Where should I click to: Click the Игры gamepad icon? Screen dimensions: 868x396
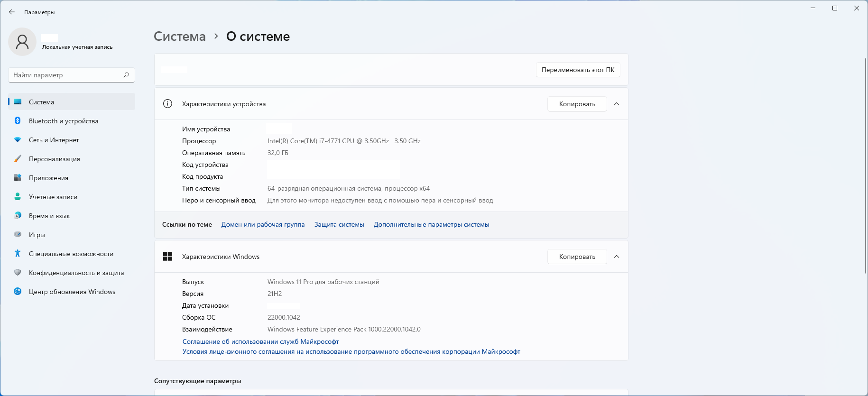[x=18, y=234]
